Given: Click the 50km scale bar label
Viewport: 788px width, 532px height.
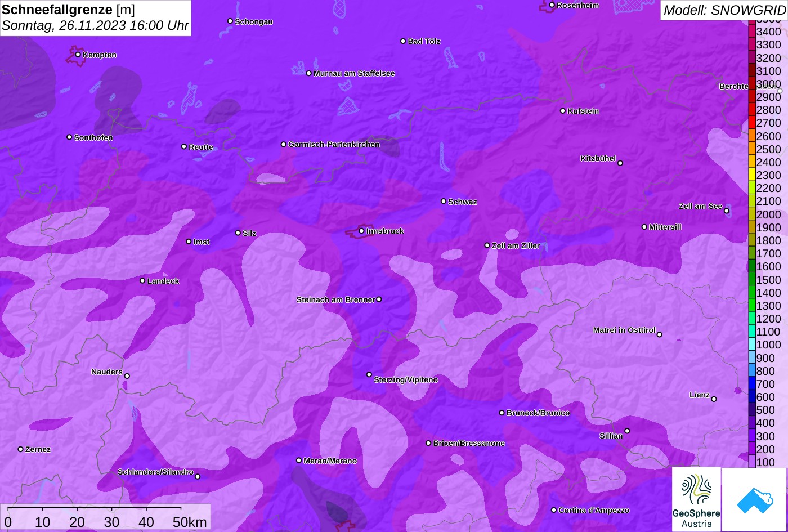Looking at the screenshot, I should point(190,522).
